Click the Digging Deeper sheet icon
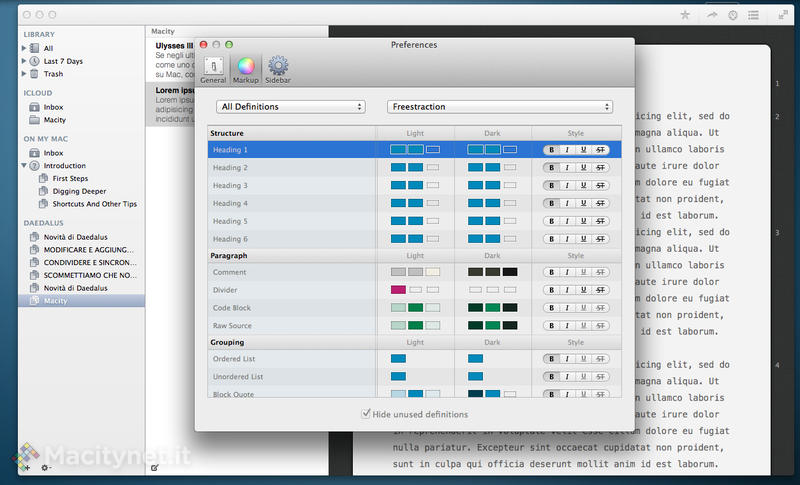 coord(43,191)
